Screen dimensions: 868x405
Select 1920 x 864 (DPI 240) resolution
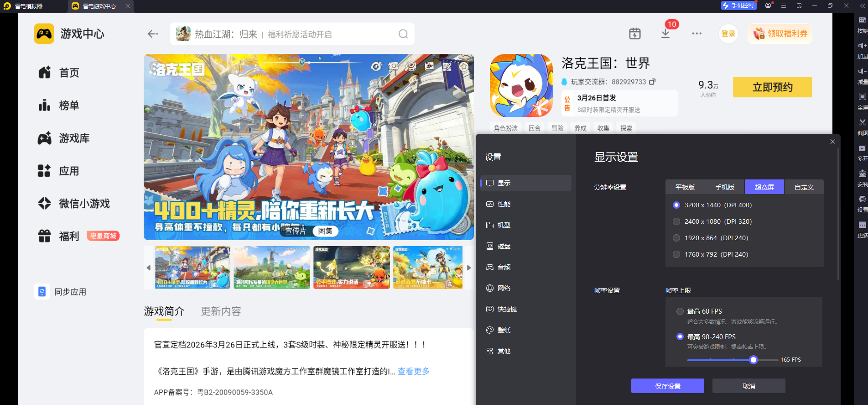pyautogui.click(x=676, y=238)
